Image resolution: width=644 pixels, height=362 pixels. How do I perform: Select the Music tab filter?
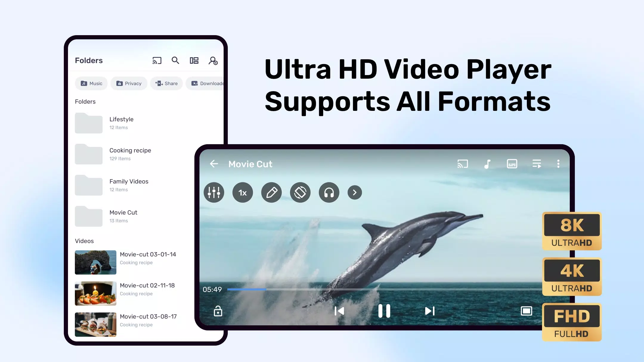click(92, 83)
